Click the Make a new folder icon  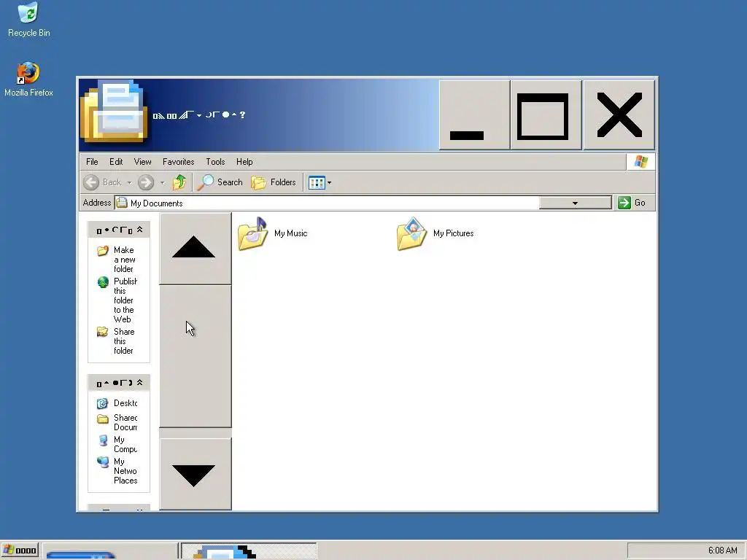pyautogui.click(x=102, y=251)
